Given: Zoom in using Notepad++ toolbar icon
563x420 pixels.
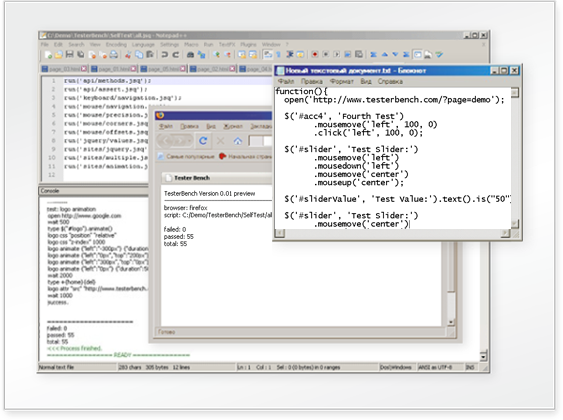Looking at the screenshot, I should pos(216,55).
